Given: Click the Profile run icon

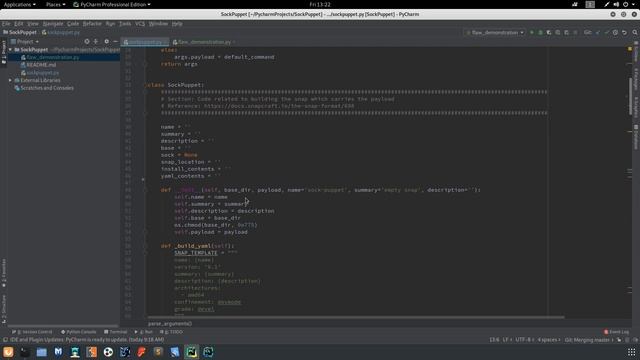Looking at the screenshot, I should point(558,32).
